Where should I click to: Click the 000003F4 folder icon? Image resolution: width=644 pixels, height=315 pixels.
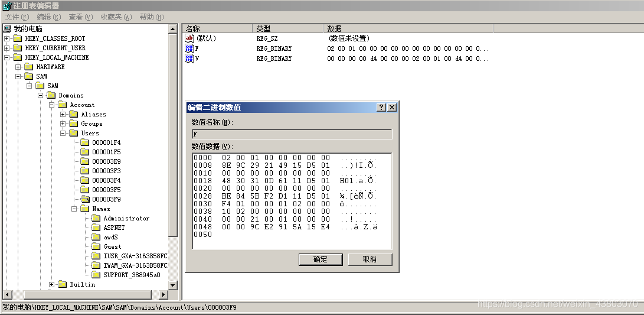coord(84,180)
